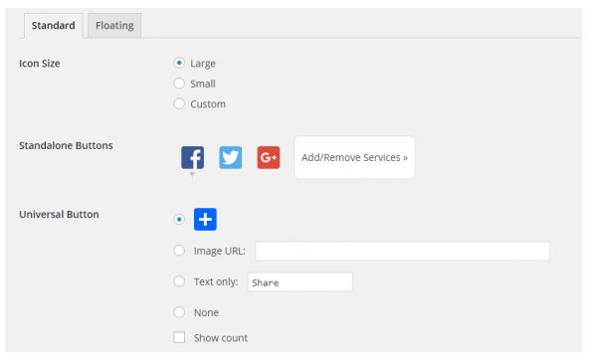Select the default universal button icon radio
The image size is (593, 364).
[179, 219]
